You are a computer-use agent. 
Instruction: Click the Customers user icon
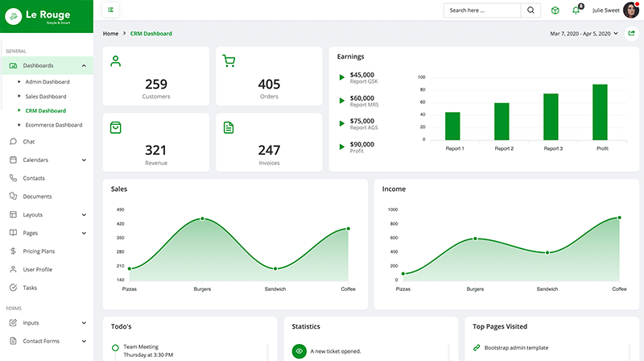click(116, 61)
